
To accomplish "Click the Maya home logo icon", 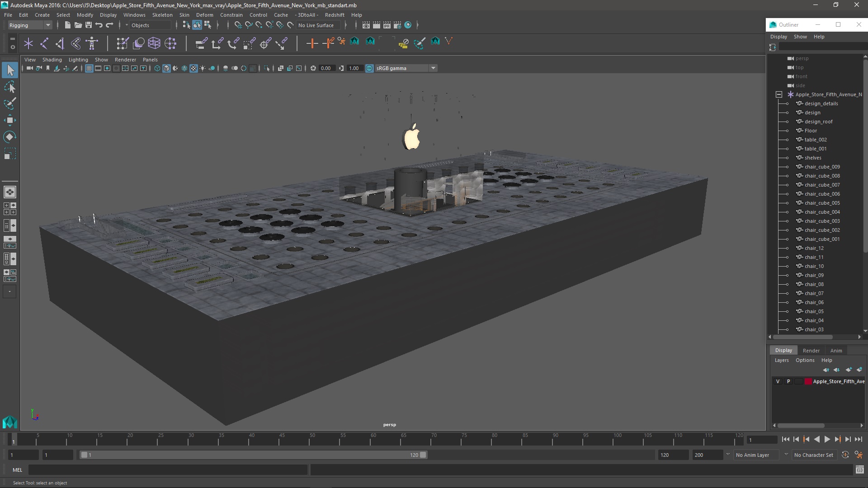I will tap(9, 422).
